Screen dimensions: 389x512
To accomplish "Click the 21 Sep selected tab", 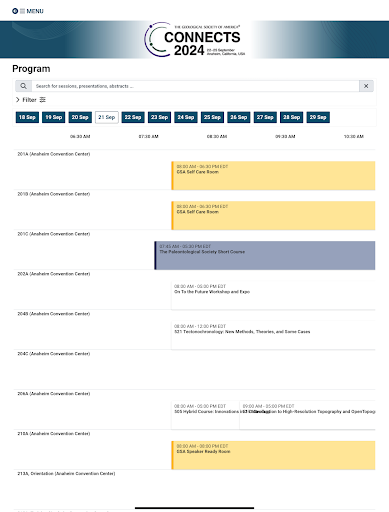I will (107, 117).
